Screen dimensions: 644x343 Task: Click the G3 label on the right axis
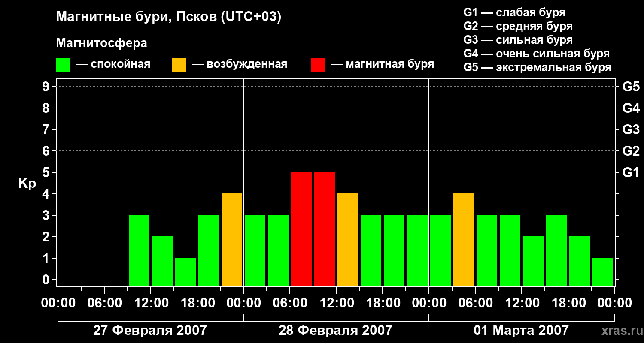[x=631, y=129]
